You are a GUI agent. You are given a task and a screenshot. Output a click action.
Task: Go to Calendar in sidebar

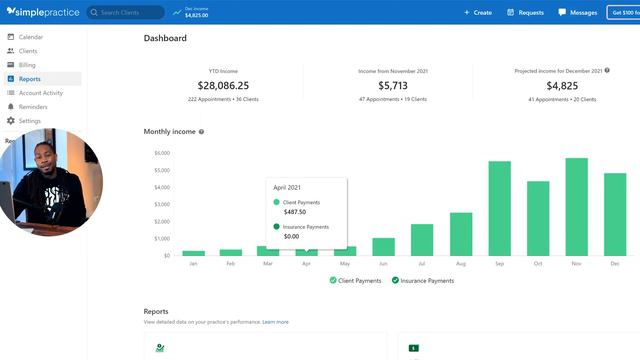click(x=31, y=37)
